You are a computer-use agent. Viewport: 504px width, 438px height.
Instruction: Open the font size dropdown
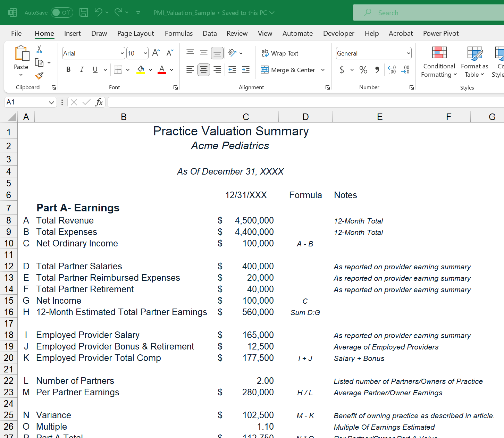coord(145,53)
